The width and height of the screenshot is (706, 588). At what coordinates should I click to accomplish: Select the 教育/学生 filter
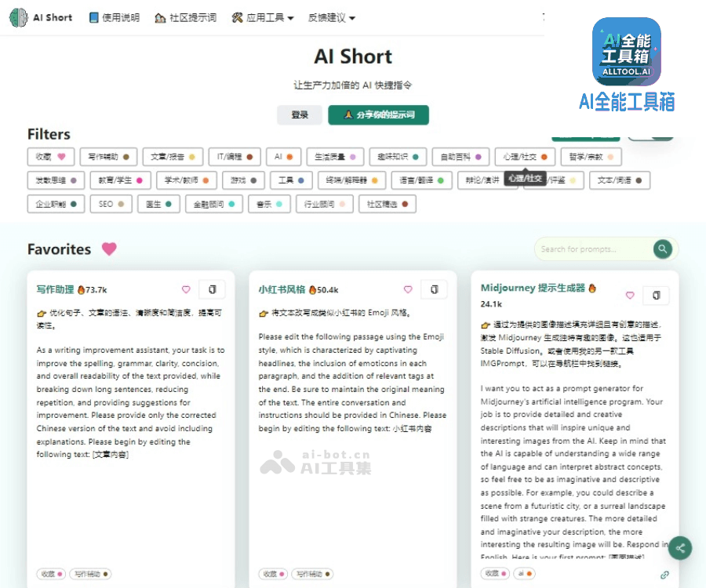click(x=120, y=180)
